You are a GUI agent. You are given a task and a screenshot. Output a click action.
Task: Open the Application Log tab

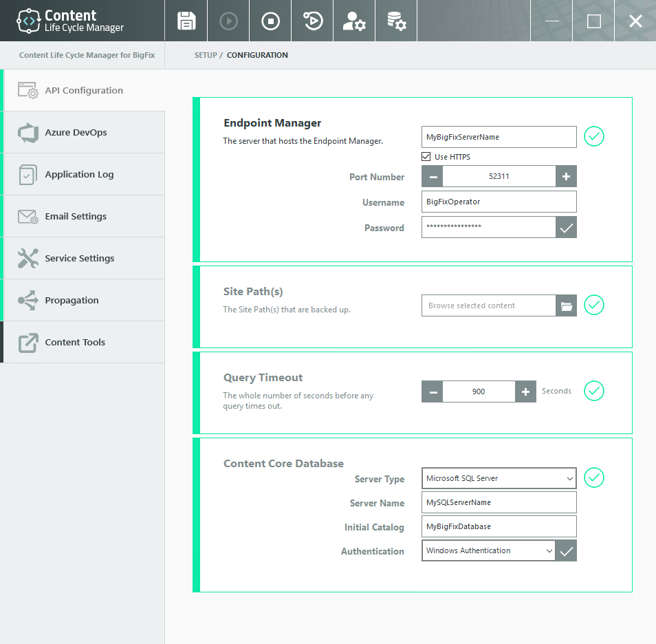click(x=84, y=174)
